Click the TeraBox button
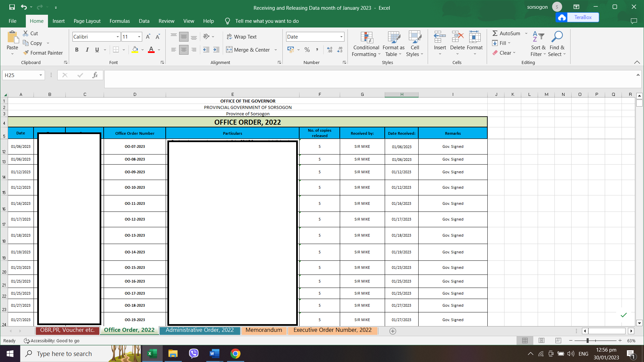This screenshot has height=362, width=644. click(577, 17)
